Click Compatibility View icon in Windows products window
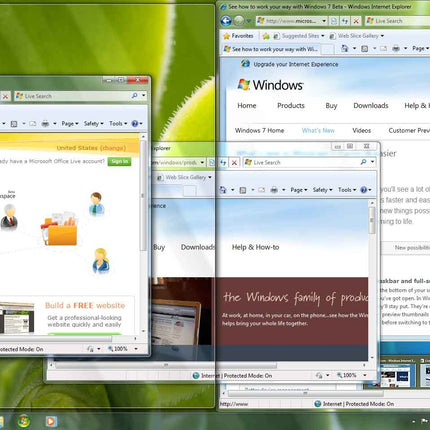430x430 pixels. click(x=211, y=163)
